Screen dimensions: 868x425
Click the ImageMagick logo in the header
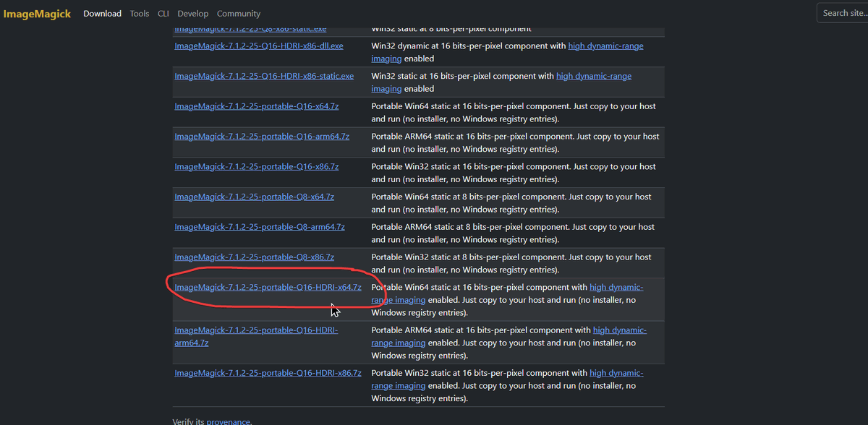pyautogui.click(x=37, y=13)
